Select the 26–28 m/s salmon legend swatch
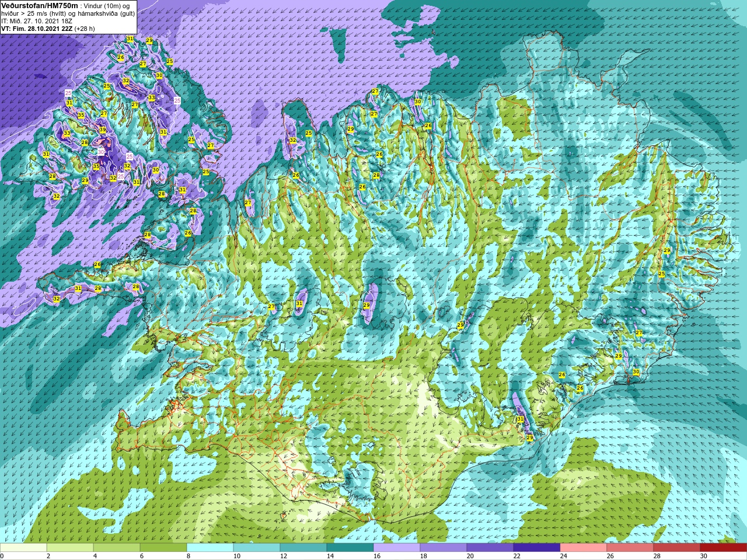Image resolution: width=747 pixels, height=560 pixels. point(630,547)
